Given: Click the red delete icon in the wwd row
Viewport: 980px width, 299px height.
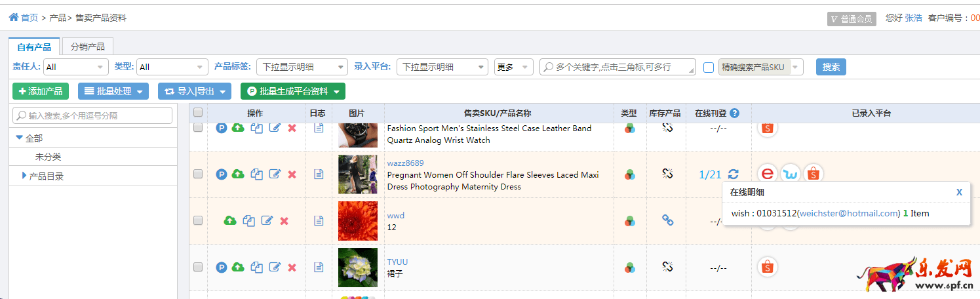Looking at the screenshot, I should (x=284, y=221).
